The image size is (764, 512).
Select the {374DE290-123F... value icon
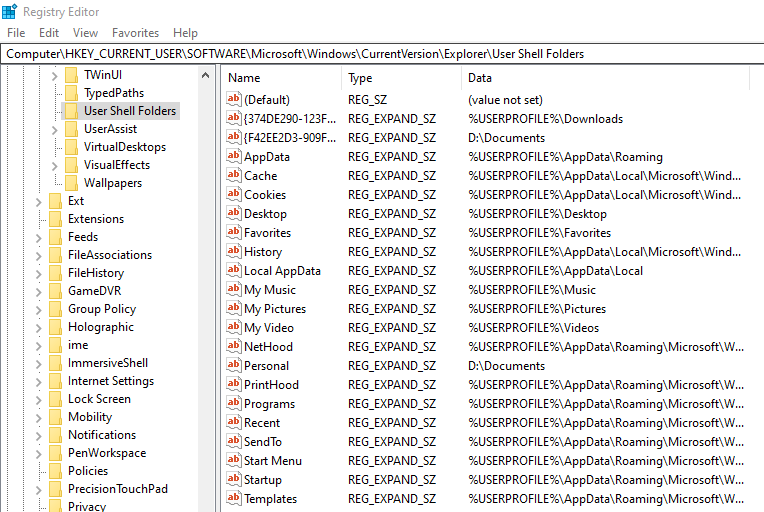tap(234, 118)
